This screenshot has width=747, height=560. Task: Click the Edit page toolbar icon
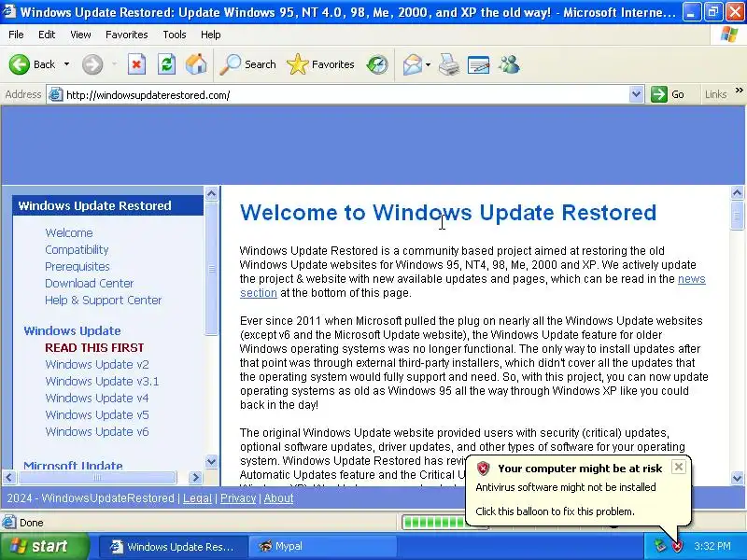(479, 64)
